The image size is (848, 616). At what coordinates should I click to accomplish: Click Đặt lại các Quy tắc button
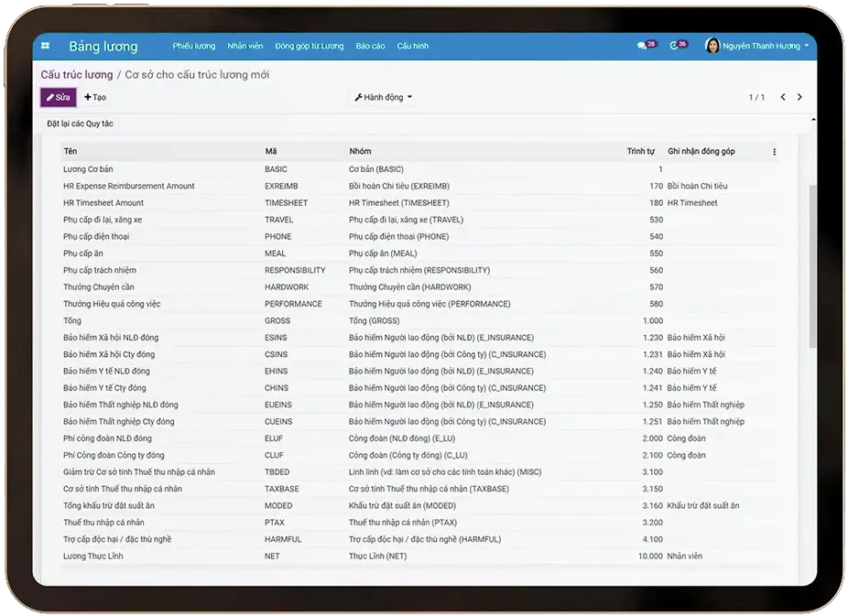pyautogui.click(x=80, y=124)
